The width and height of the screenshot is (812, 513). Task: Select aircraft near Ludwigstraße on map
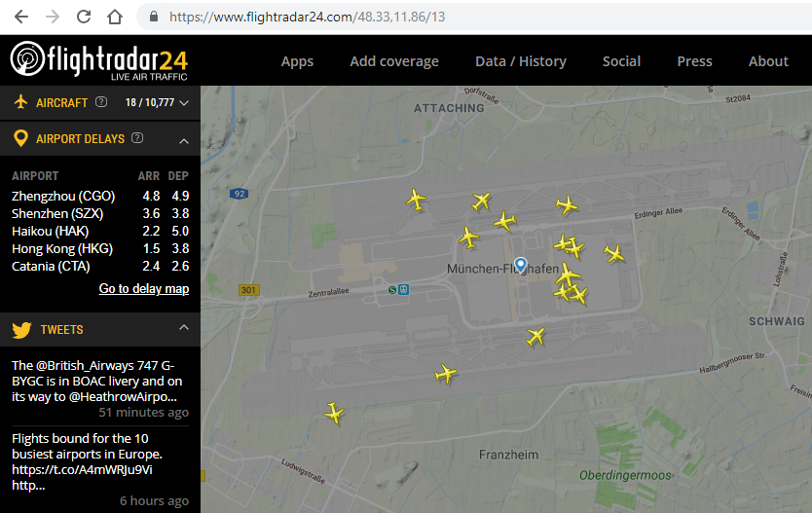click(334, 413)
